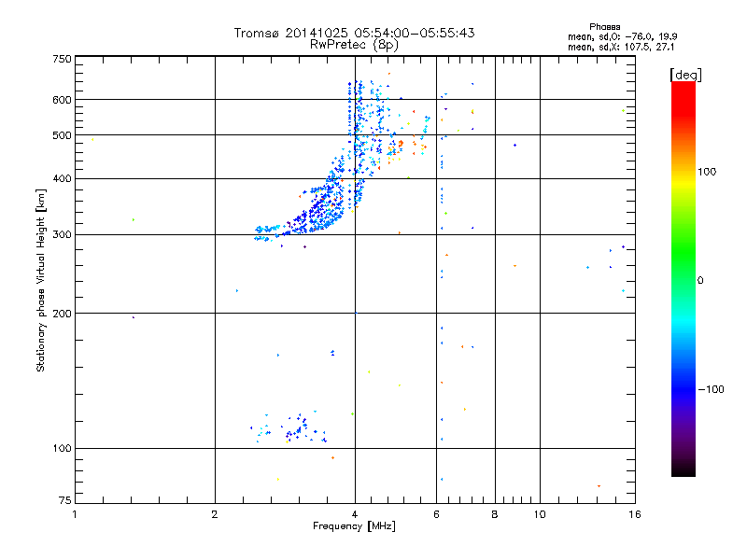747x560 pixels.
Task: Click the 100 y-axis tick label
Action: pyautogui.click(x=62, y=449)
